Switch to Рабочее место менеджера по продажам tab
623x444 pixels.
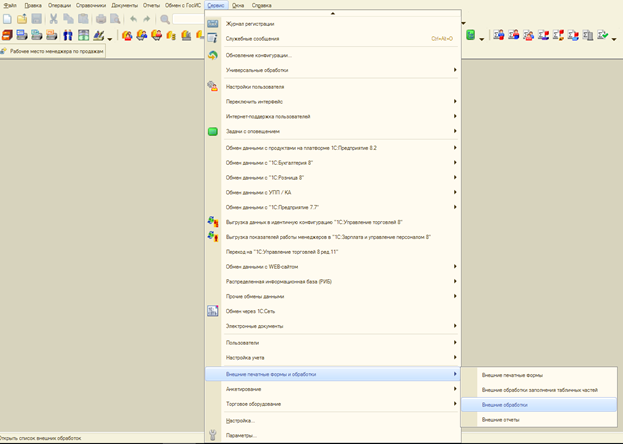click(x=53, y=51)
